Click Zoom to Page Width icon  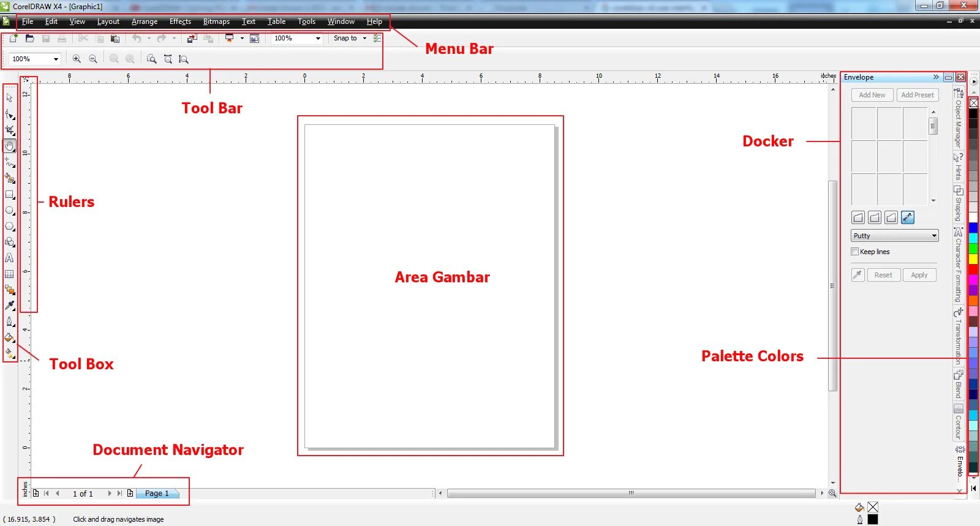168,59
